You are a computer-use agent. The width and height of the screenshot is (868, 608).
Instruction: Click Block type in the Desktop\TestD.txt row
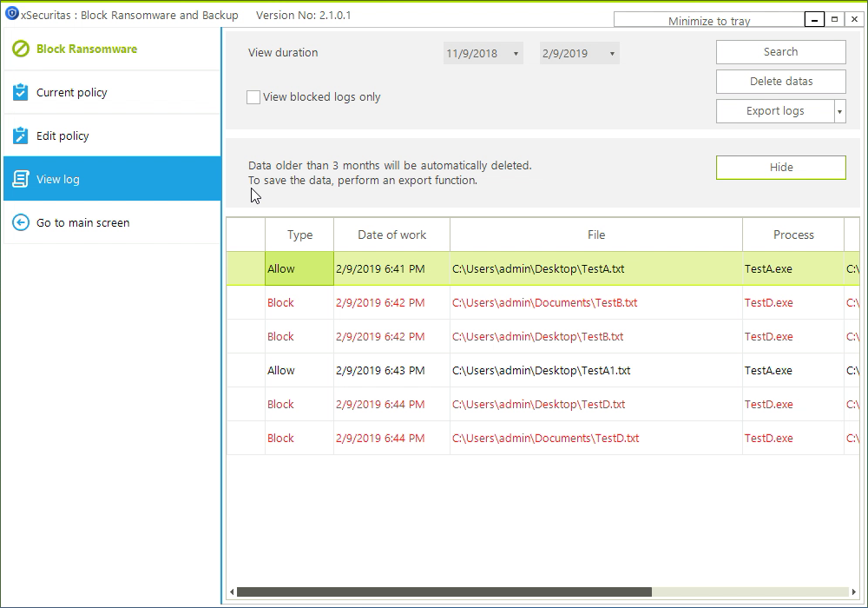(x=299, y=404)
